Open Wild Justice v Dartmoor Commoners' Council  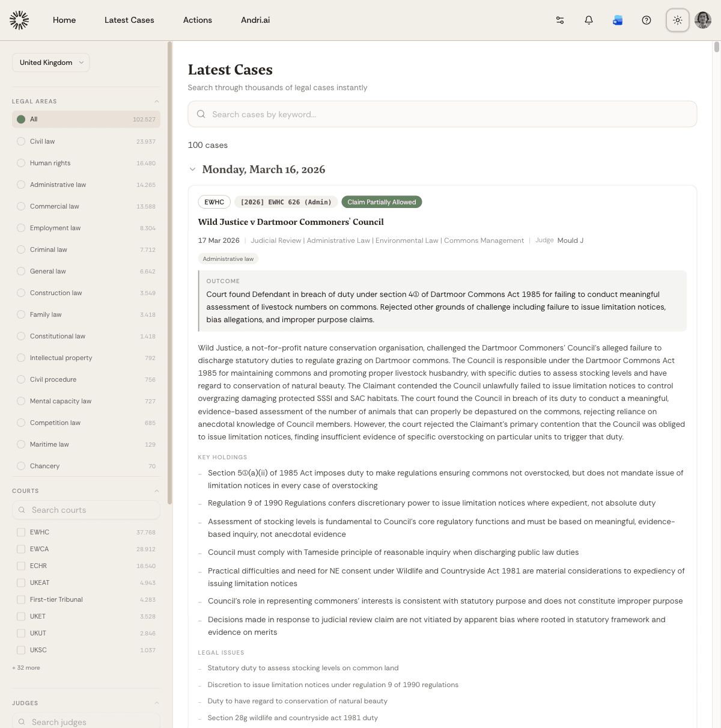click(291, 222)
